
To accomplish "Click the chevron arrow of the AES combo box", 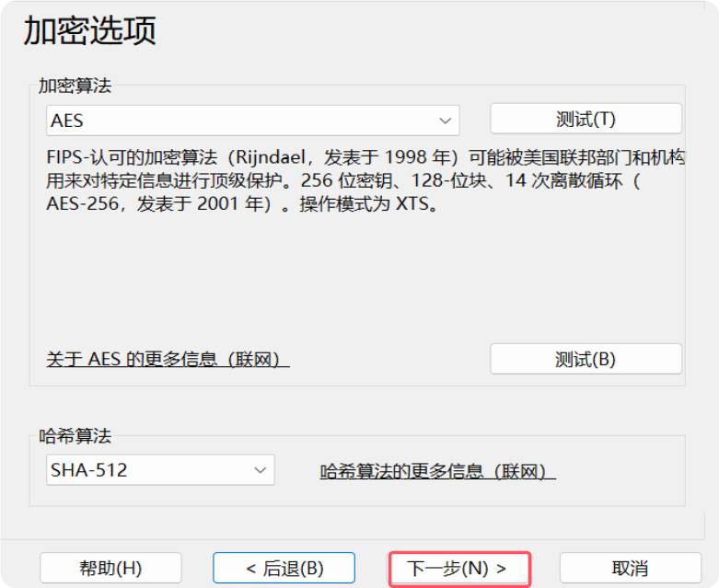I will 446,121.
